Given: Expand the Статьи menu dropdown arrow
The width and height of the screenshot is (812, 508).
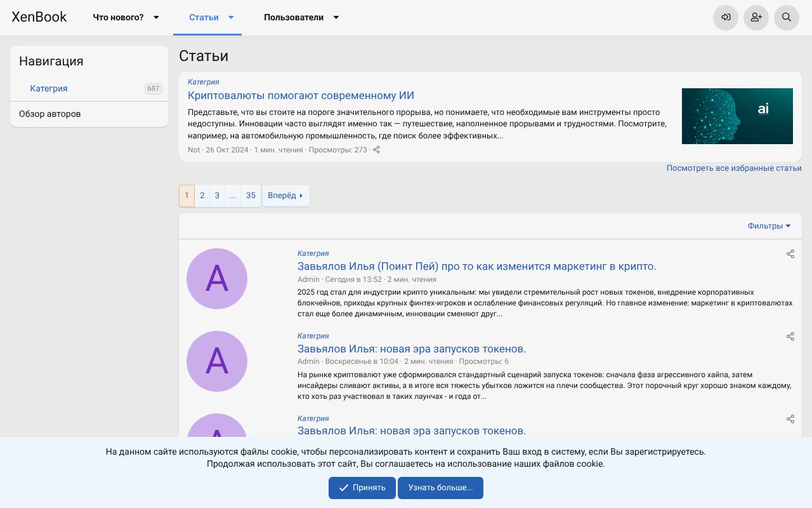Looking at the screenshot, I should [x=232, y=18].
